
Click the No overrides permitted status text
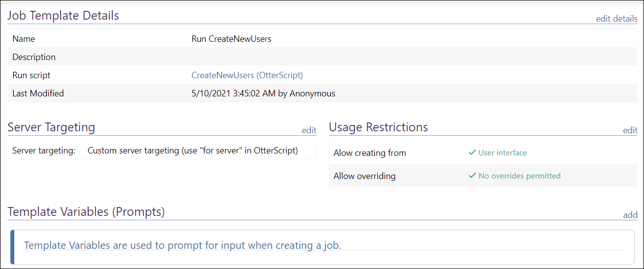(519, 176)
